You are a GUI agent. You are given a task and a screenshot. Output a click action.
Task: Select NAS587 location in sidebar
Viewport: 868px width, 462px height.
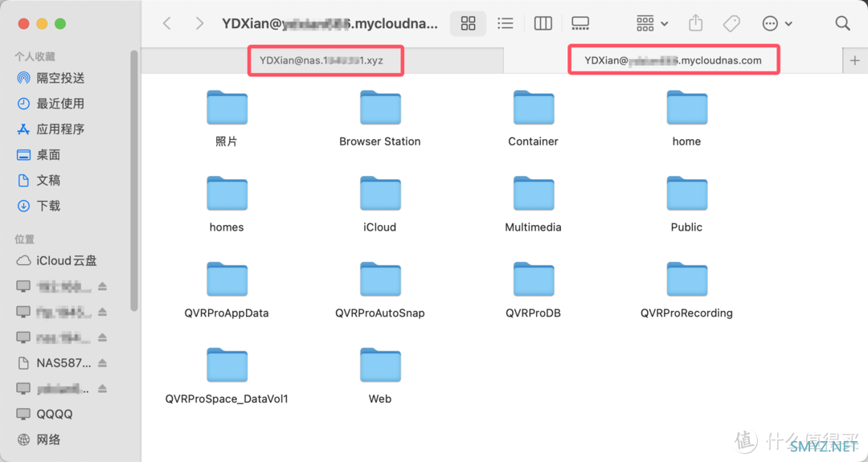[x=55, y=363]
